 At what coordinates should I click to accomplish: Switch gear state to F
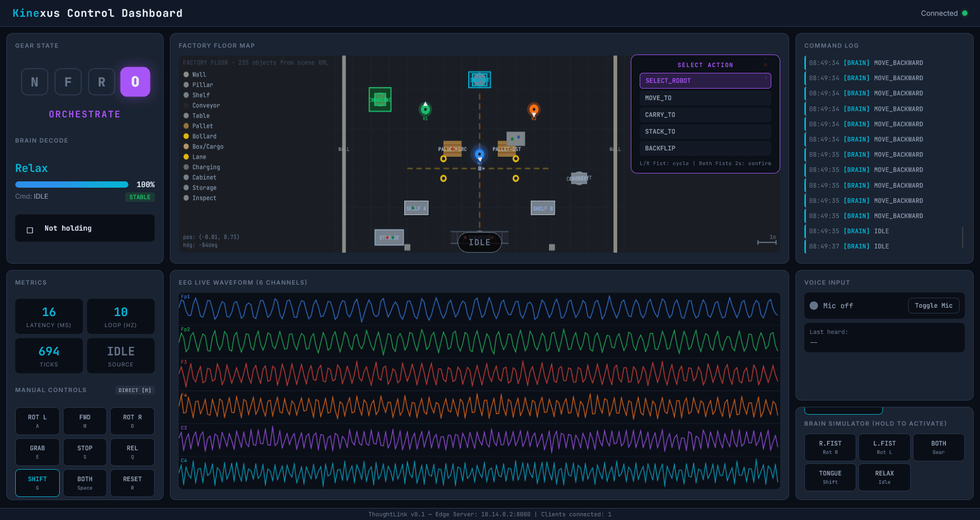68,82
